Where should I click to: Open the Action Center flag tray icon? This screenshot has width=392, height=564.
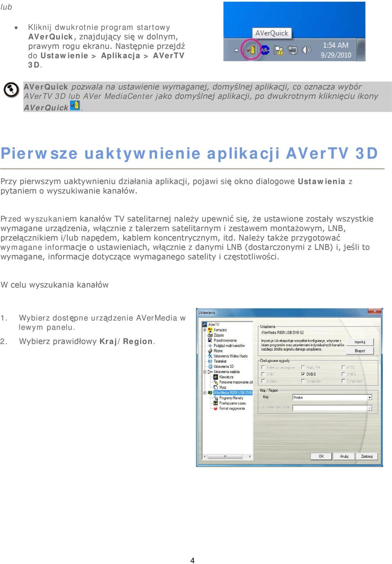coord(279,50)
